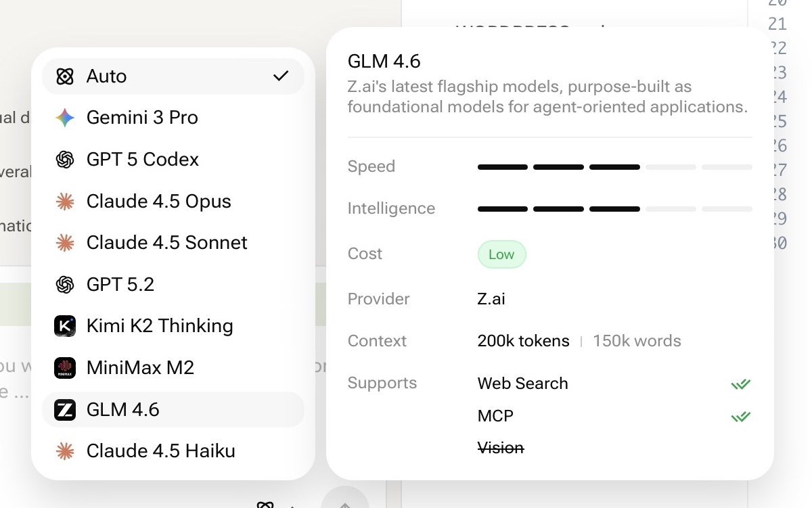Click the GLM 4.6 detail heading
Screen dimensions: 812x508
pyautogui.click(x=384, y=62)
